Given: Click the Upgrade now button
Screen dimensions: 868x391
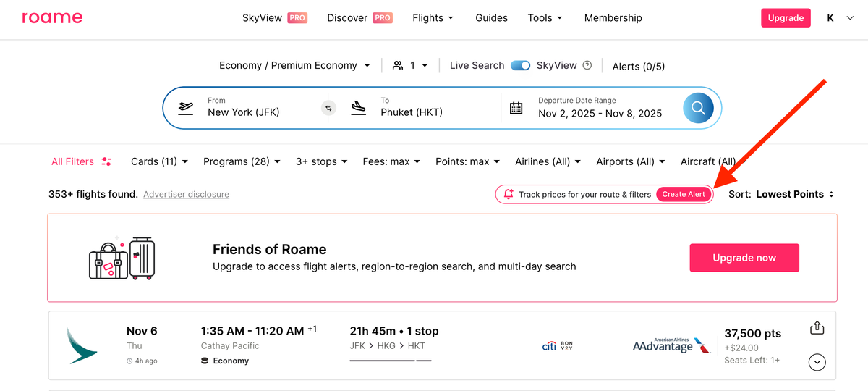Looking at the screenshot, I should [744, 258].
